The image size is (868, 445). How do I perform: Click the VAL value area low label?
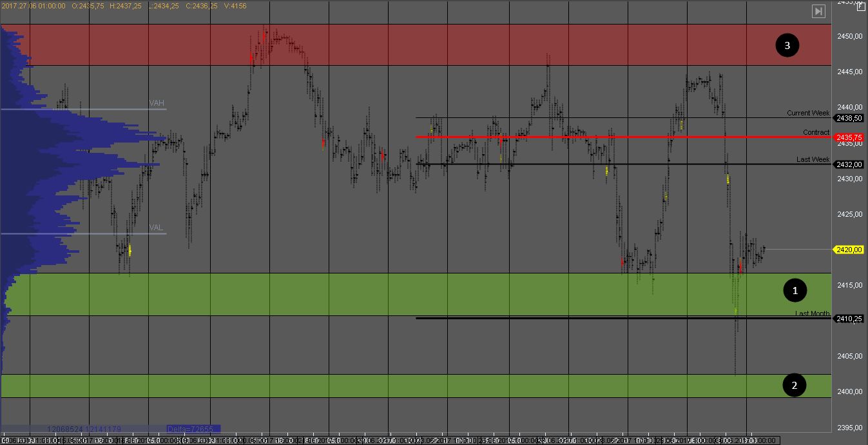(156, 228)
